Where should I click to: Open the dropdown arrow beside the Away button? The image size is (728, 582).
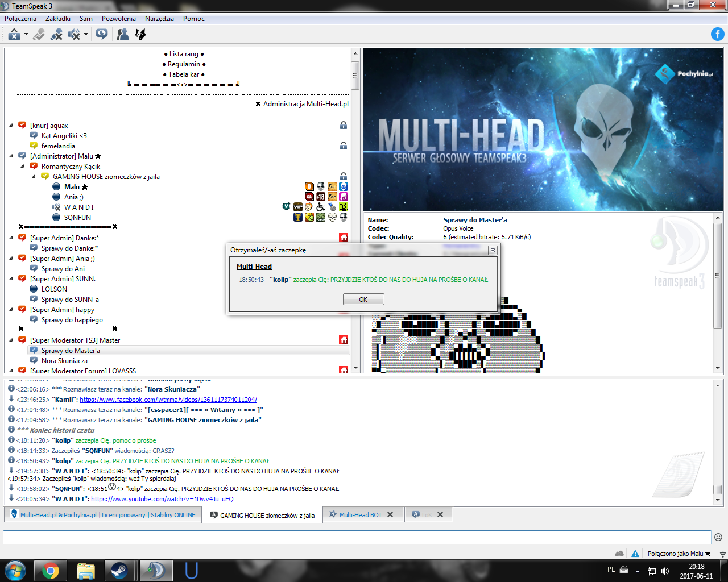tap(26, 35)
